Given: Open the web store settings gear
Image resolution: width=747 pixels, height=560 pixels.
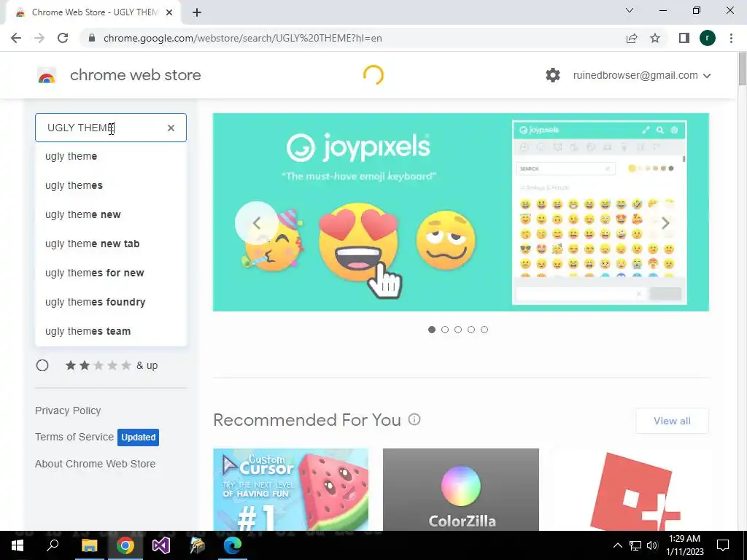Looking at the screenshot, I should point(553,75).
